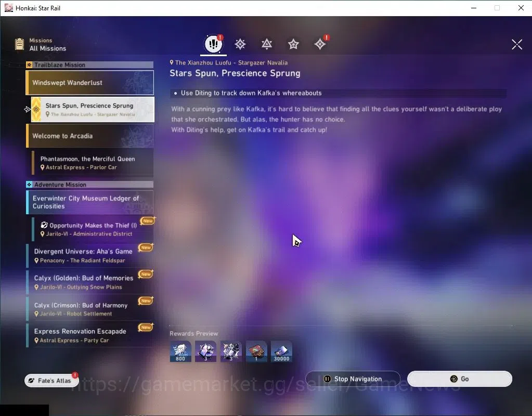
Task: Switch to the triangle-shaped mission category icon
Action: [267, 44]
